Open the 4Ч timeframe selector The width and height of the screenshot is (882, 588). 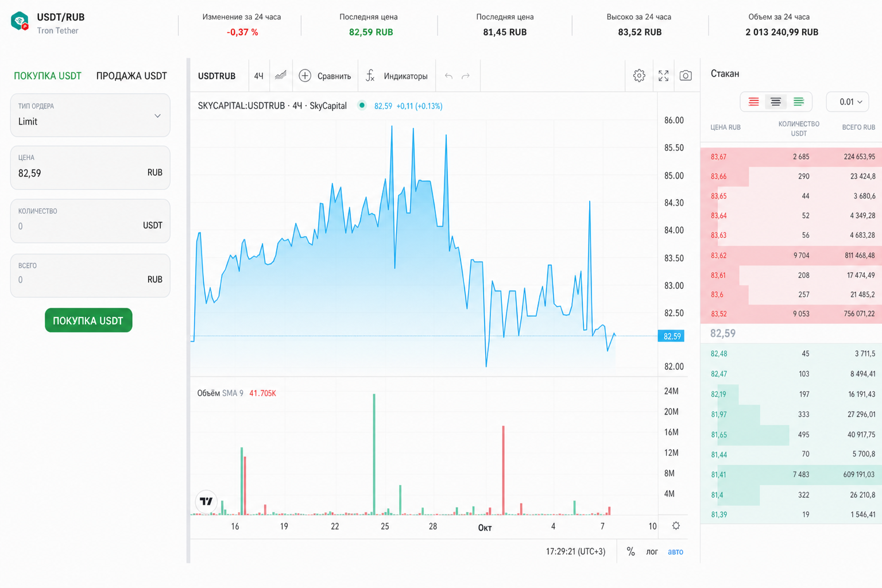pos(259,76)
